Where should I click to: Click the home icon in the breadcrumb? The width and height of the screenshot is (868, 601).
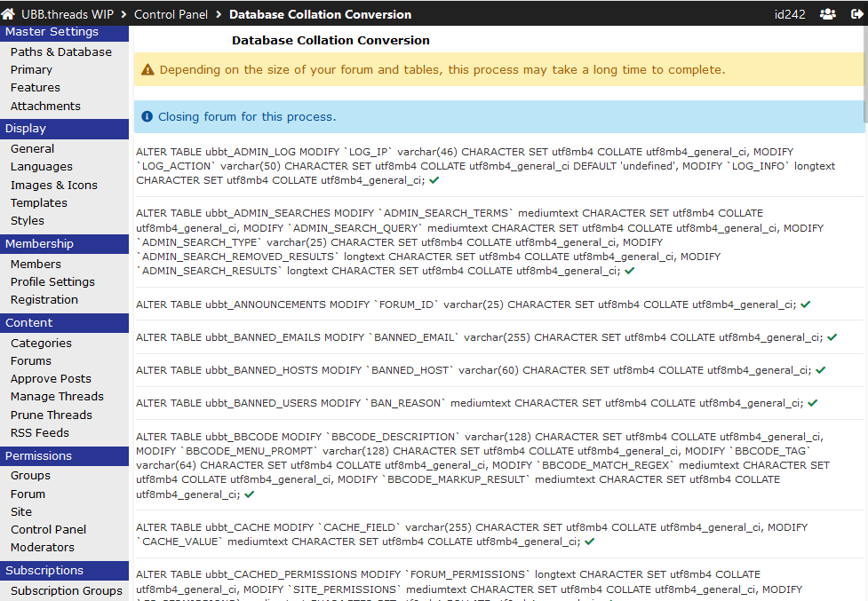coord(8,14)
